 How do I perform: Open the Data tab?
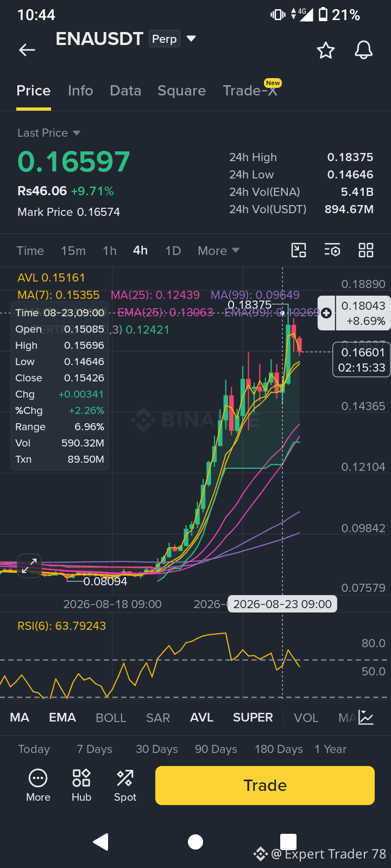[x=125, y=91]
